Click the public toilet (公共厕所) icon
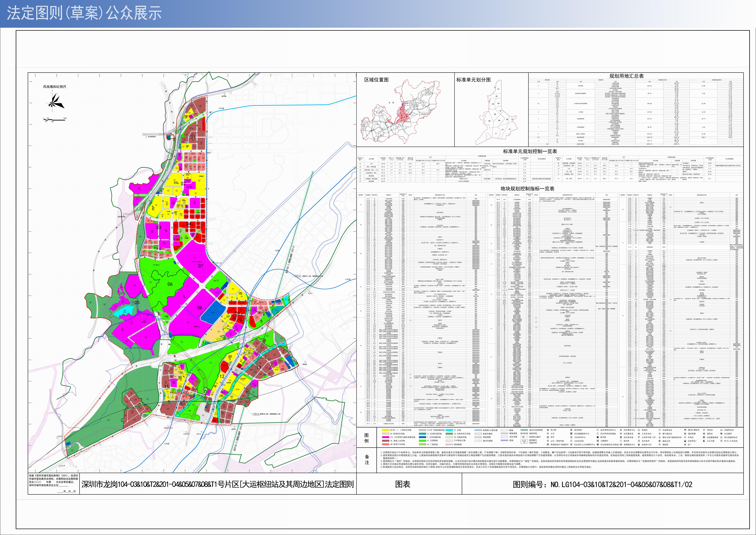Image resolution: width=756 pixels, height=535 pixels. click(721, 434)
